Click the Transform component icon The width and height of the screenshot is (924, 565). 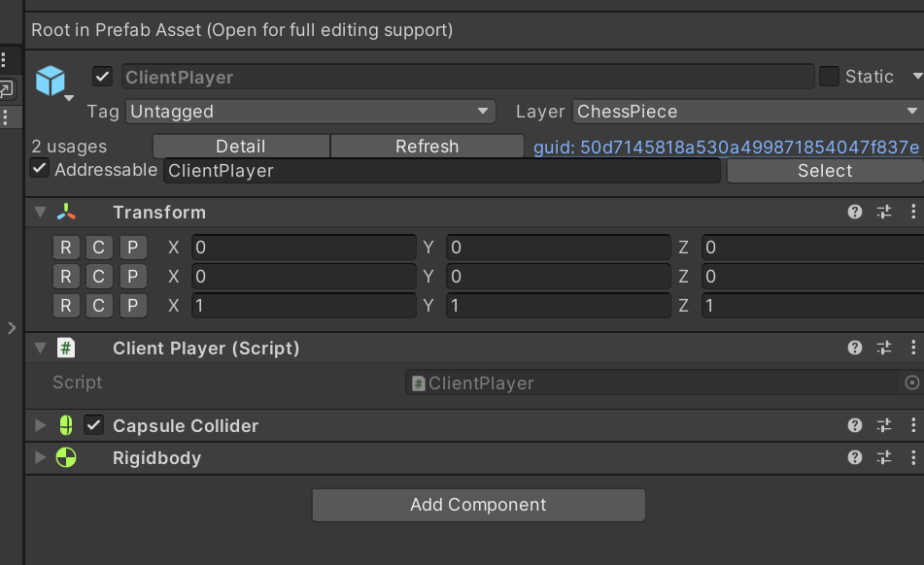(66, 212)
